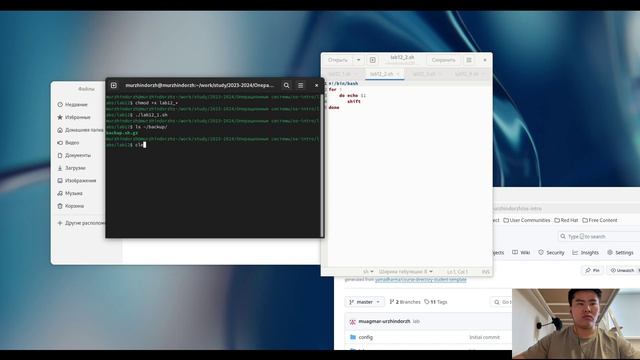Click the Wiki book icon on GitHub
Screen dimensions: 640x360
click(x=515, y=252)
